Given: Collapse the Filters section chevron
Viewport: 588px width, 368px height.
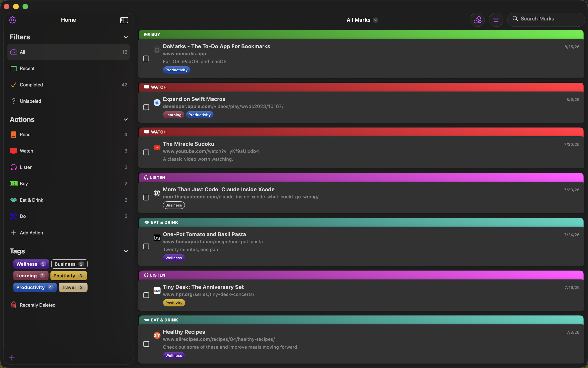Looking at the screenshot, I should tap(126, 37).
